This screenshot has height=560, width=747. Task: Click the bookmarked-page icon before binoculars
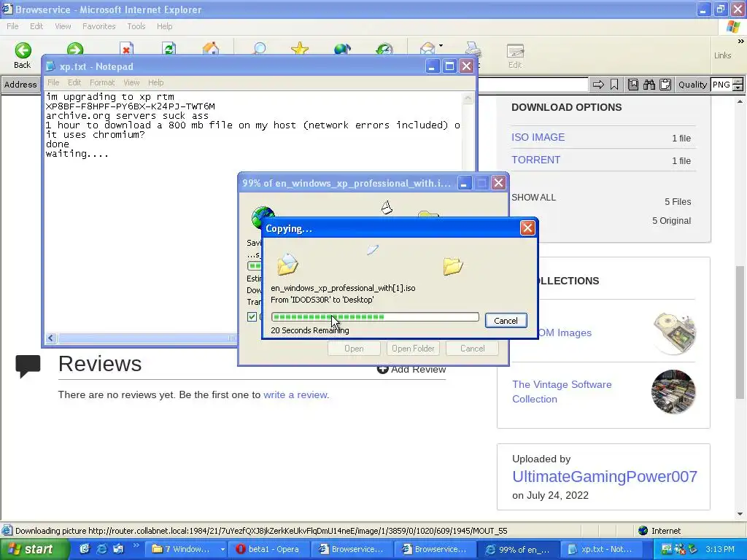pos(633,85)
